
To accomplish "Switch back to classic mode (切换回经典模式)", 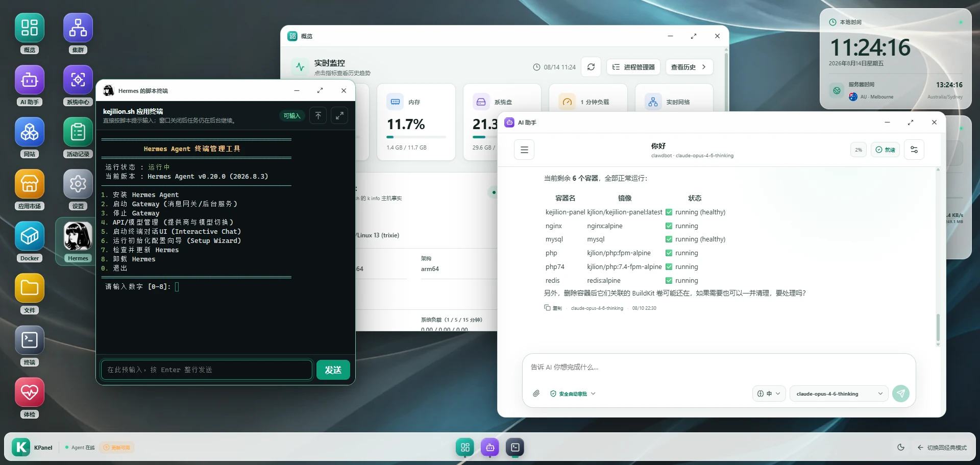I will click(942, 448).
